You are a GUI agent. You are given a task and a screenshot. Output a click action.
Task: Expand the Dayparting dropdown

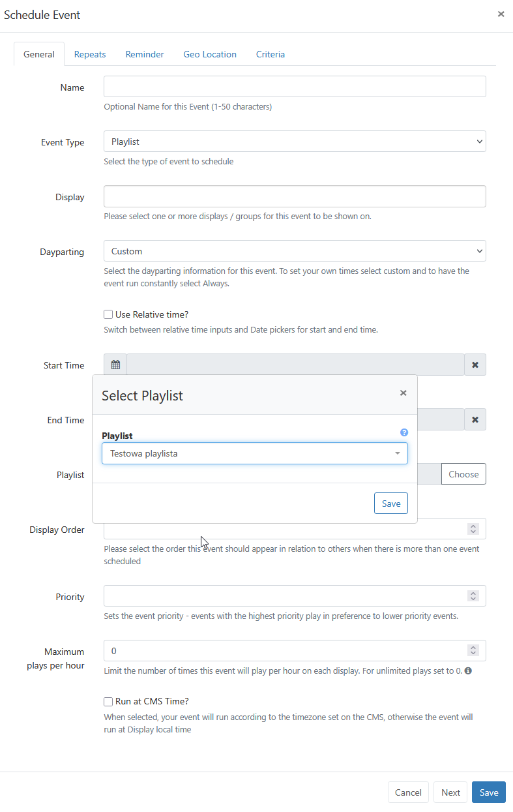(295, 251)
